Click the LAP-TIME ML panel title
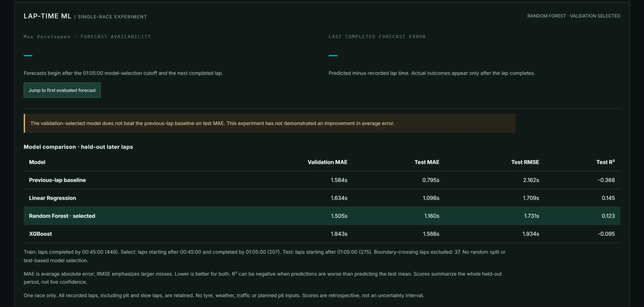This screenshot has height=307, width=644. 47,16
